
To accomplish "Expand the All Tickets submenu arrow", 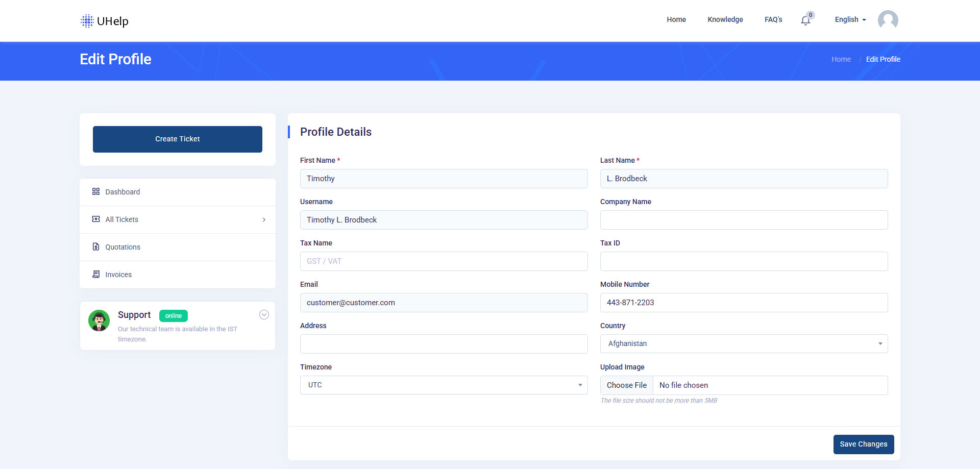I will click(x=264, y=220).
